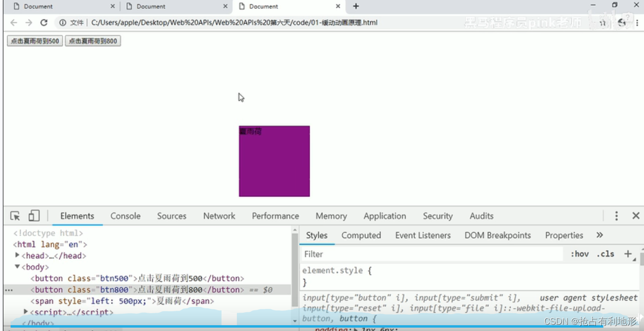The width and height of the screenshot is (644, 331).
Task: Click the 点击夏雨荷到800 page button
Action: (92, 41)
